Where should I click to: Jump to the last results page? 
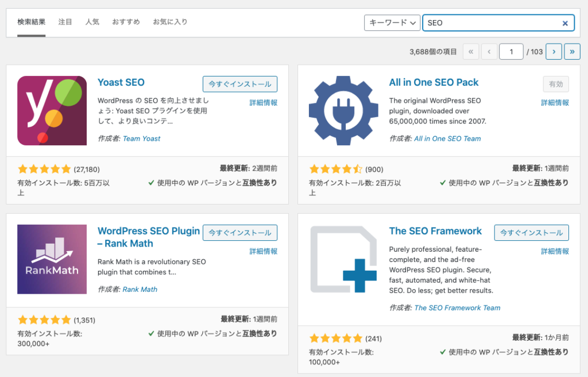[x=572, y=52]
